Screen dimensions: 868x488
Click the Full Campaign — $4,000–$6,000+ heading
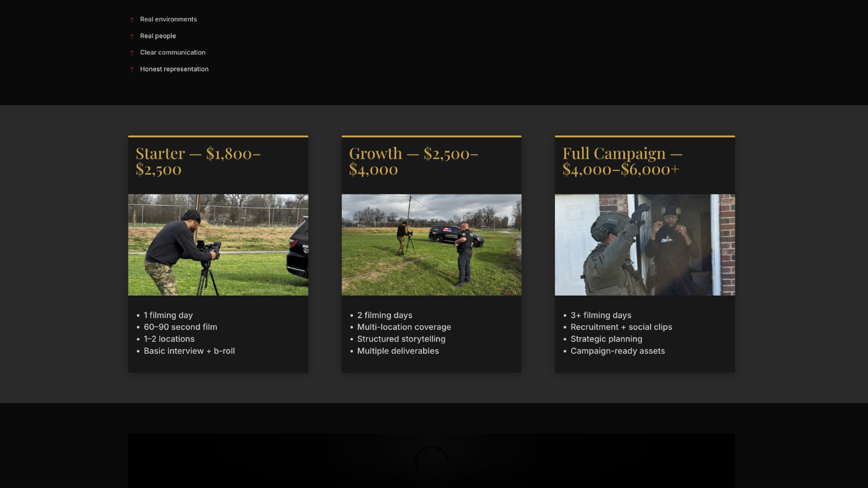click(622, 161)
